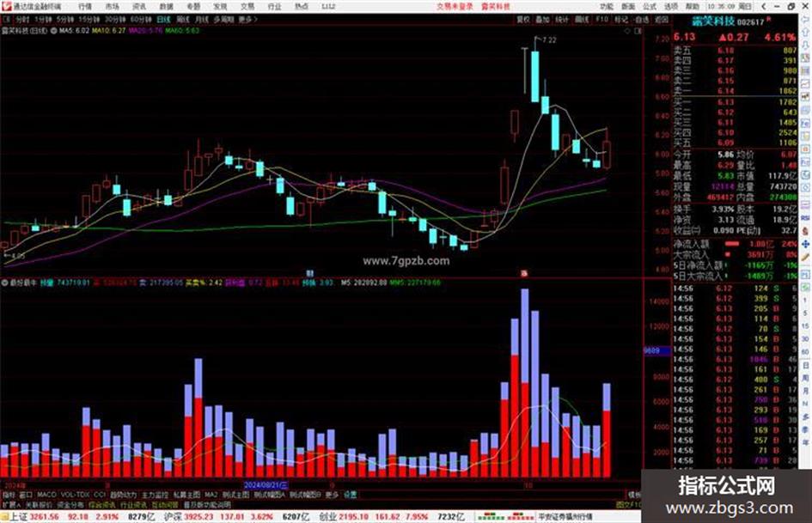Expand 更多 in bottom indicator bar
812x523 pixels.
tap(332, 495)
